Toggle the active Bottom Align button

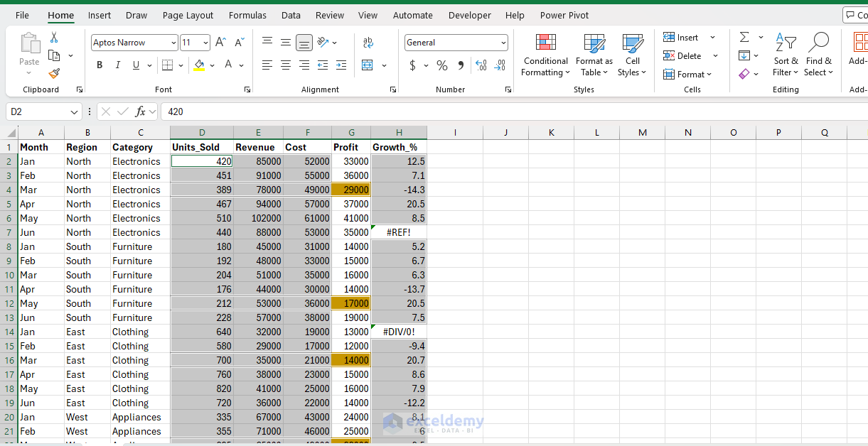pyautogui.click(x=304, y=43)
